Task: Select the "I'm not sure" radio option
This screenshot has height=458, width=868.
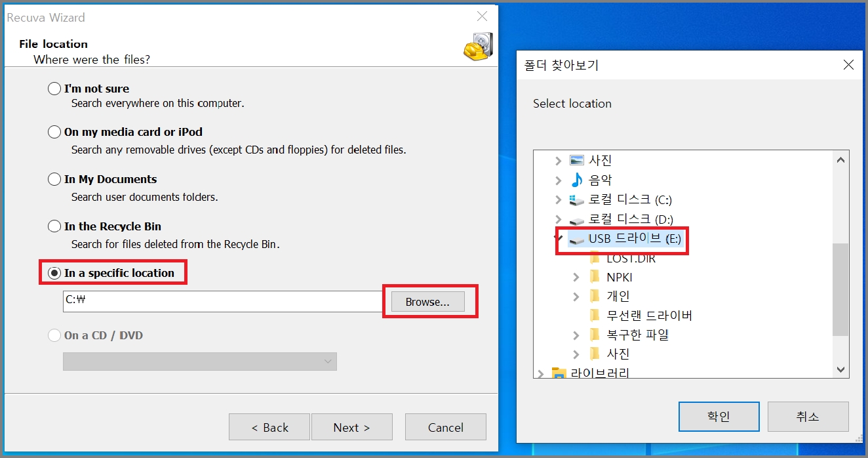Action: [54, 89]
